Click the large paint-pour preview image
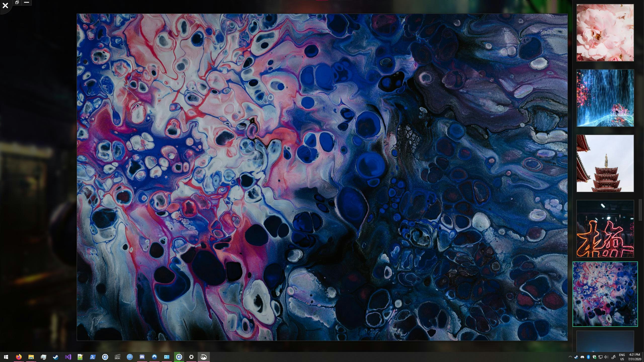644x362 pixels. [322, 177]
